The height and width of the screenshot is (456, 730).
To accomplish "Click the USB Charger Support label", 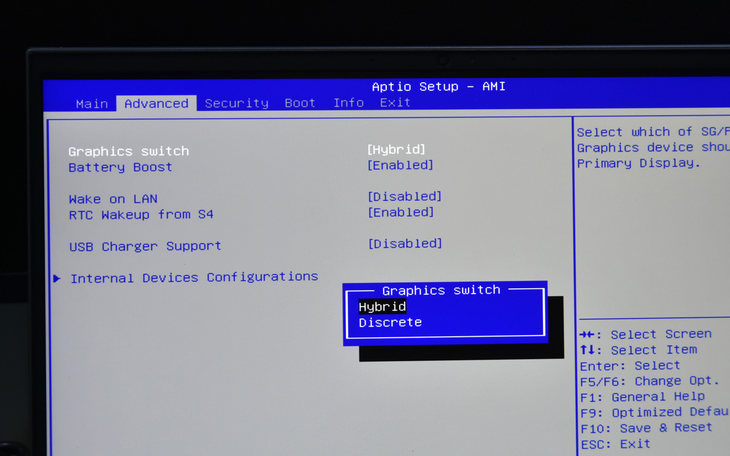I will 145,246.
